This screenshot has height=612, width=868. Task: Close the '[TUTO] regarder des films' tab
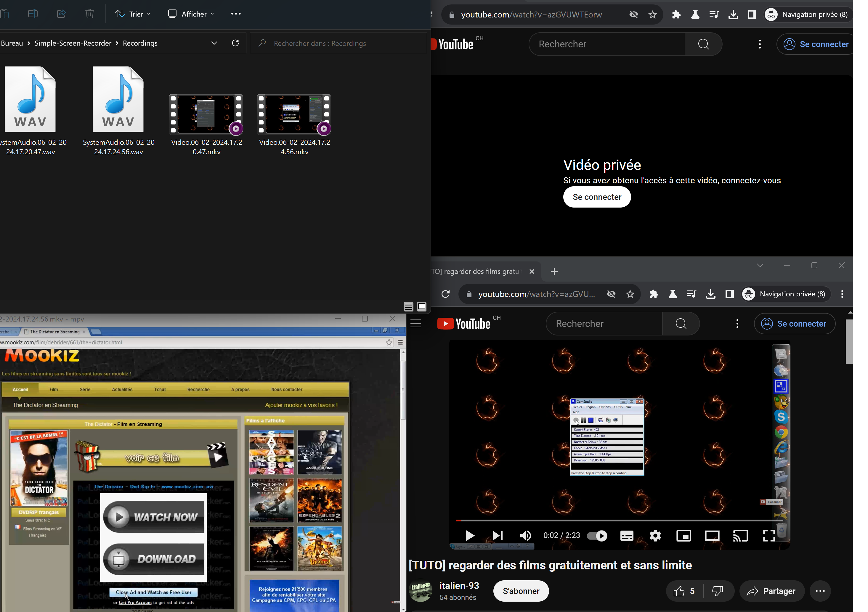coord(532,272)
